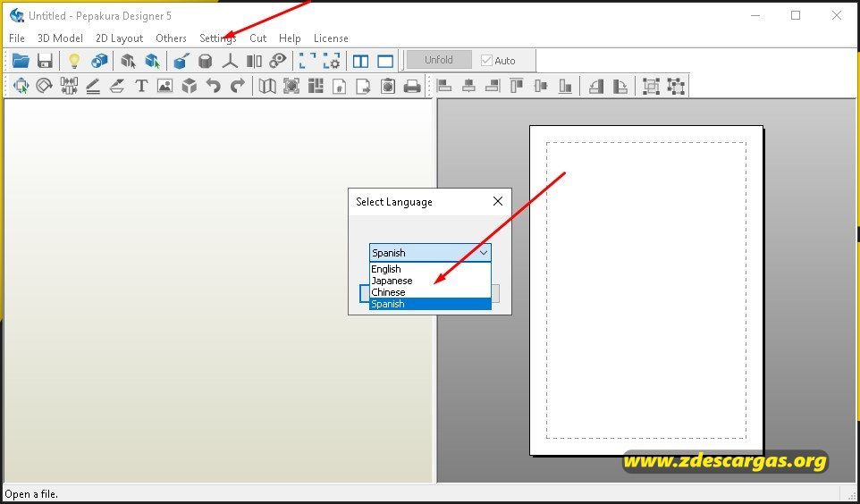Image resolution: width=860 pixels, height=504 pixels.
Task: Click the rotate clockwise 90 degrees icon
Action: 620,86
